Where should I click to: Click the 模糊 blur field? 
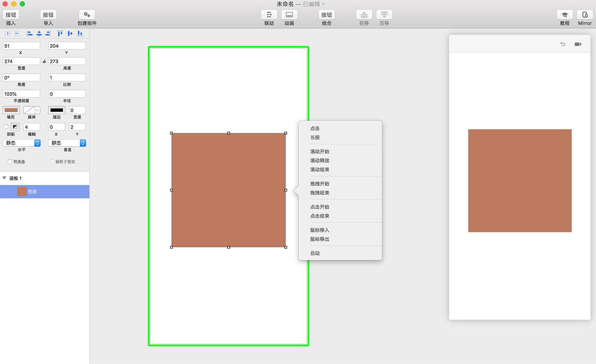32,127
